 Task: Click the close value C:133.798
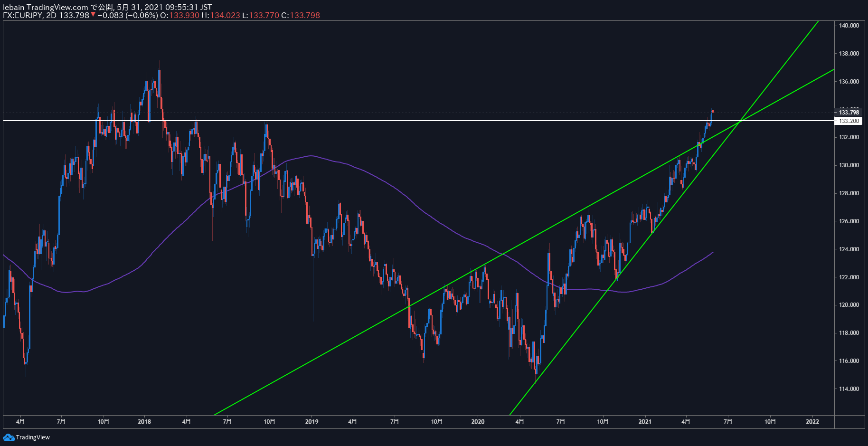(301, 15)
